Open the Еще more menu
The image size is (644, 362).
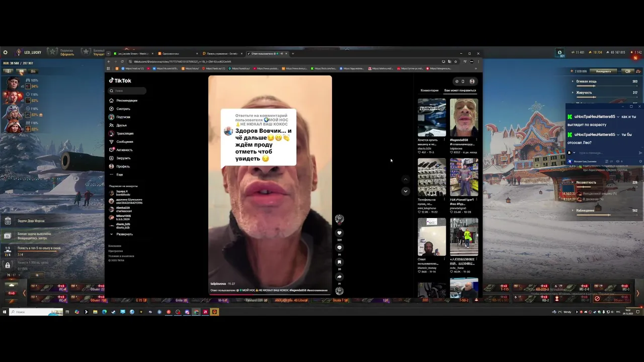[116, 174]
